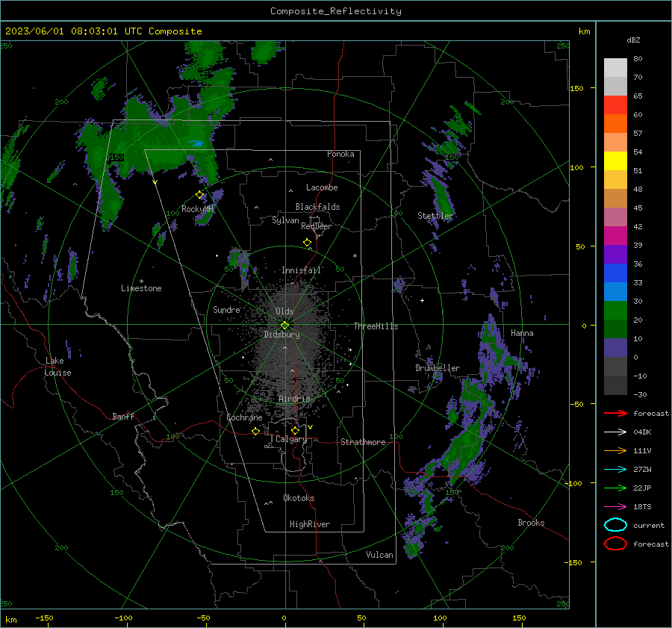Click the RockyMH label
The width and height of the screenshot is (672, 628).
[x=197, y=209]
